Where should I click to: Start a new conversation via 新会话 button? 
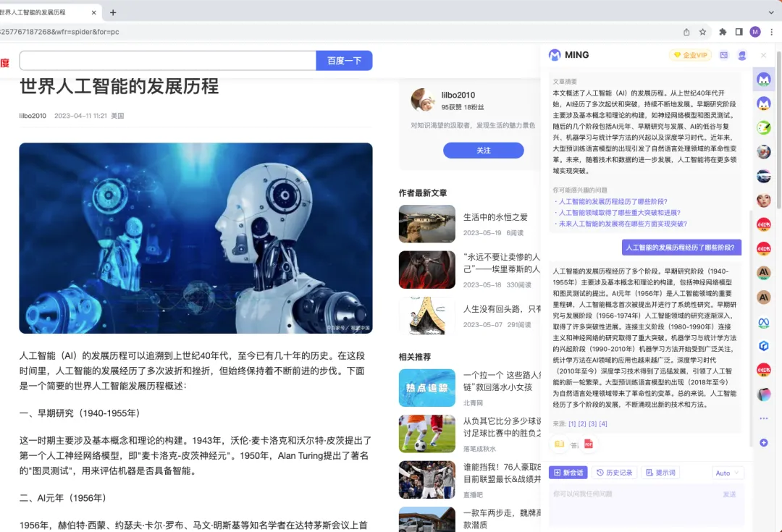click(x=569, y=472)
